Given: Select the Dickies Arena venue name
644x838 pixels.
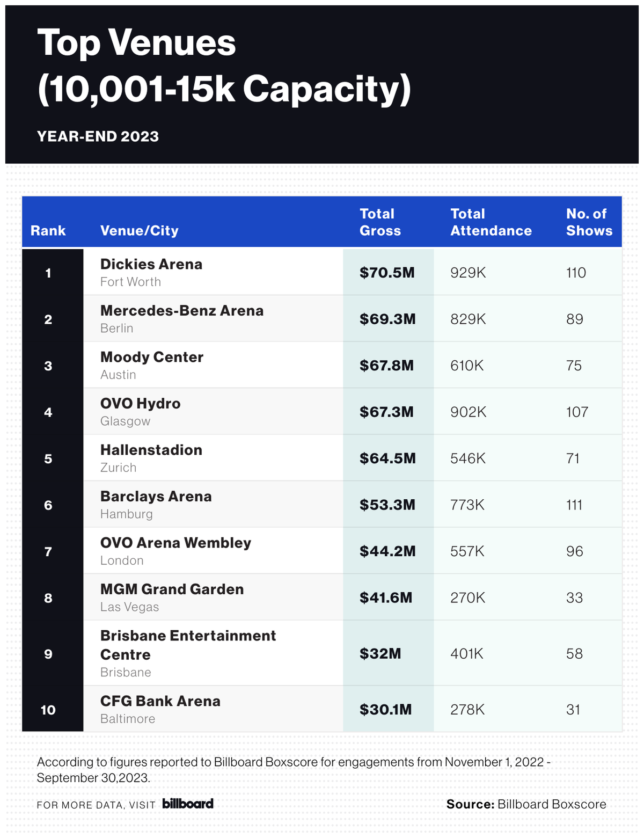Looking at the screenshot, I should (151, 264).
